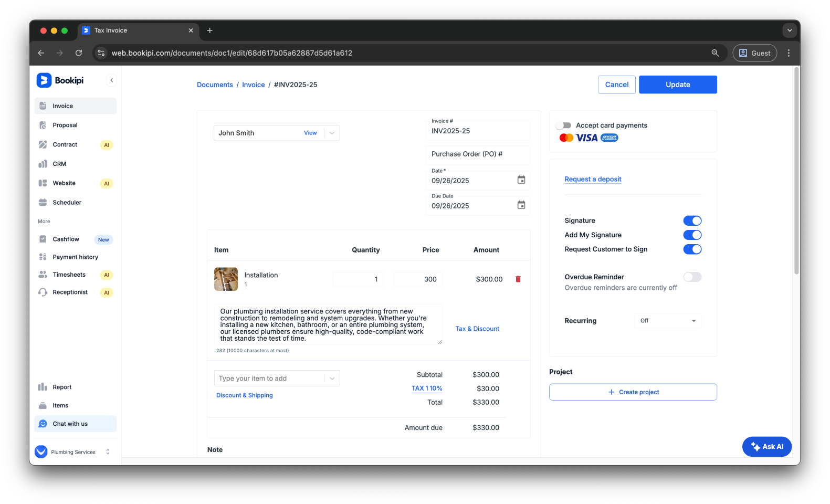830x504 pixels.
Task: Click the Website sidebar icon
Action: [43, 183]
